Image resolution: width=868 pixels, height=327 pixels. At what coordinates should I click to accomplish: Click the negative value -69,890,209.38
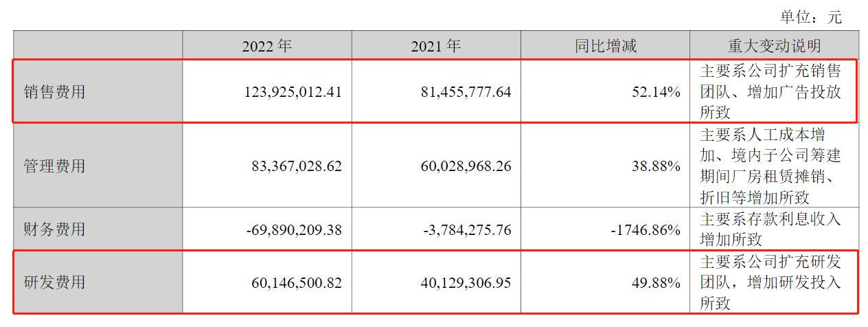point(293,229)
